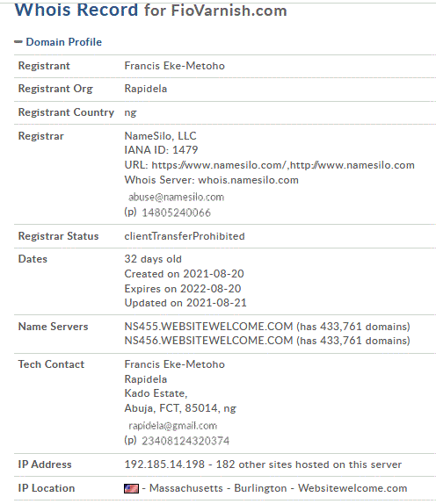The height and width of the screenshot is (504, 436).
Task: Open NS456.WEBSITEWELCOME.COM name server
Action: point(208,341)
